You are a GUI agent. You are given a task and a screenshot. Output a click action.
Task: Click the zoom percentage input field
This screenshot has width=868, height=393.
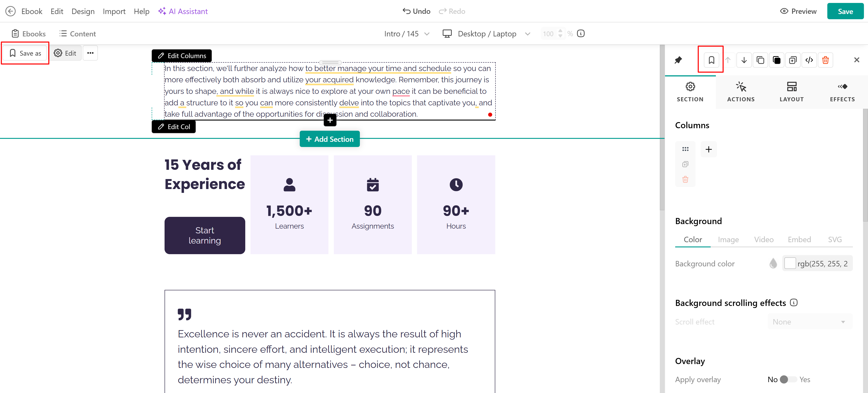coord(548,34)
